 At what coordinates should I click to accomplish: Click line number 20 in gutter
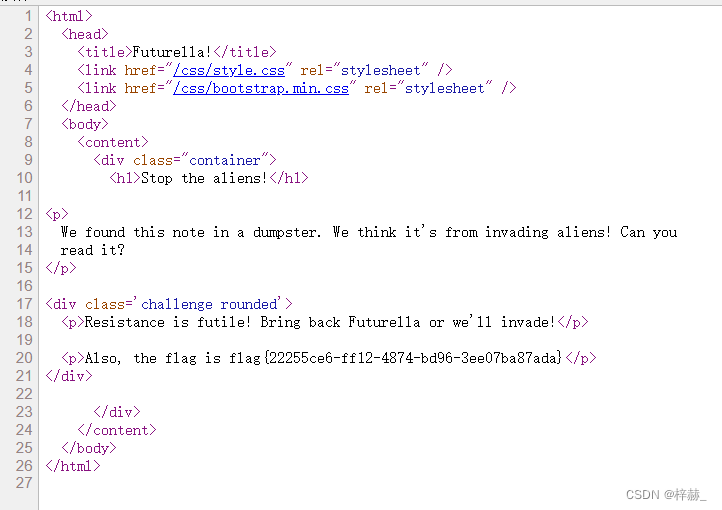pos(24,358)
